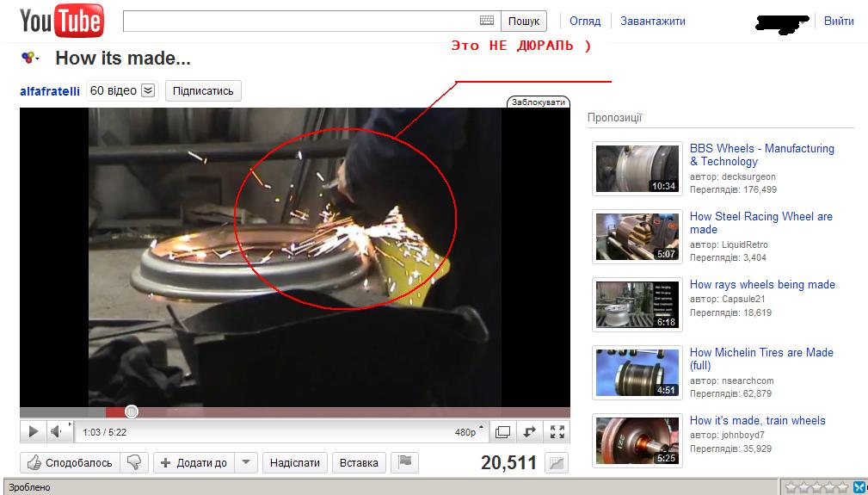This screenshot has height=495, width=868.
Task: Open the alfafratelli channel link
Action: (x=50, y=90)
